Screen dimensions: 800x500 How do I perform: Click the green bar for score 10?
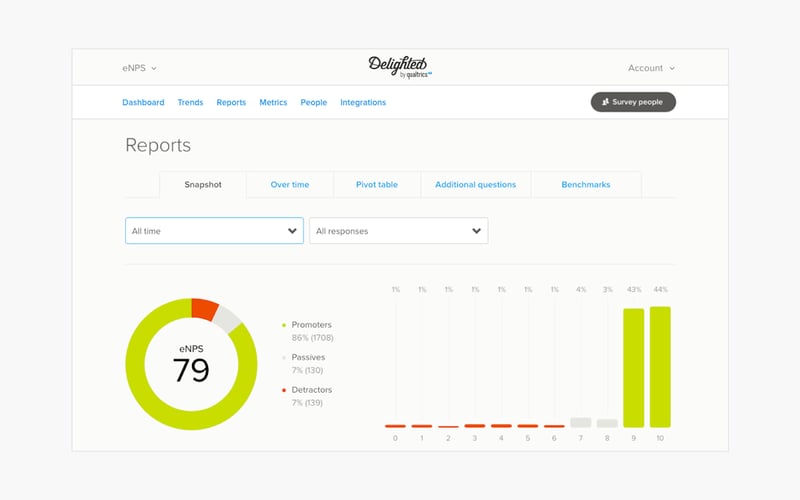point(660,367)
